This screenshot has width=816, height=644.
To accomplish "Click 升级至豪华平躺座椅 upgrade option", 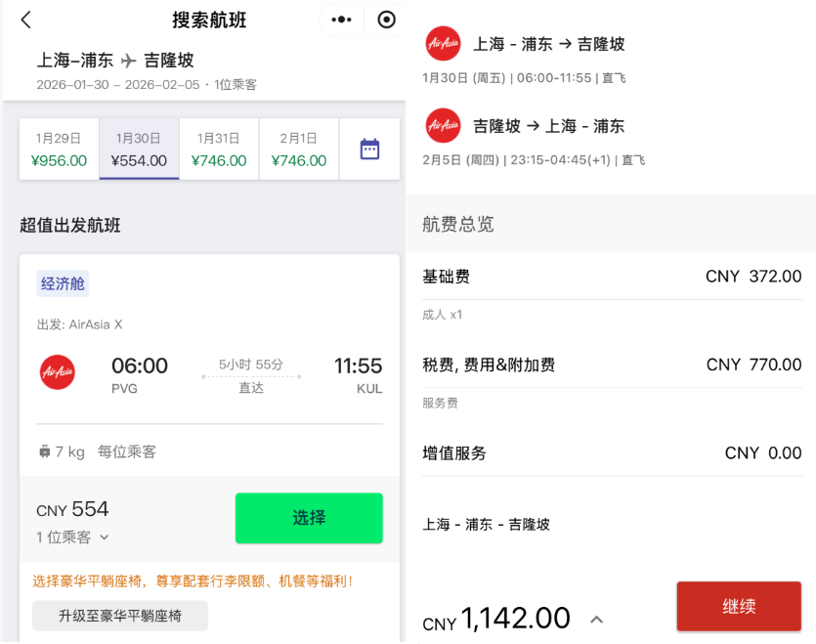I will click(119, 616).
